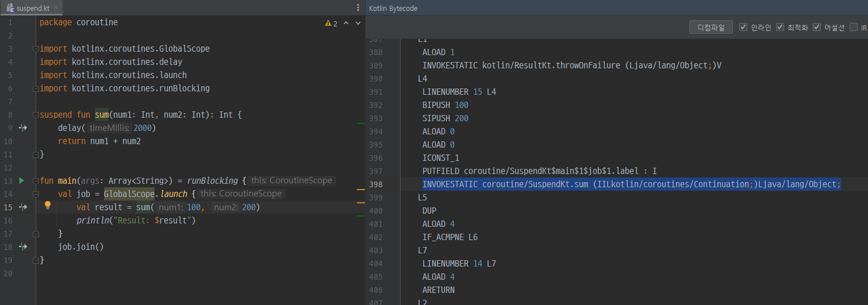Close the suspend.kt tab
The width and height of the screenshot is (868, 305).
pos(55,9)
